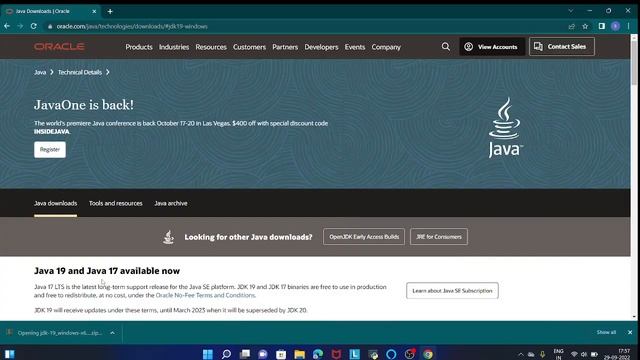Click OpenJDK Early Access Builds button
640x360 pixels.
pyautogui.click(x=364, y=237)
